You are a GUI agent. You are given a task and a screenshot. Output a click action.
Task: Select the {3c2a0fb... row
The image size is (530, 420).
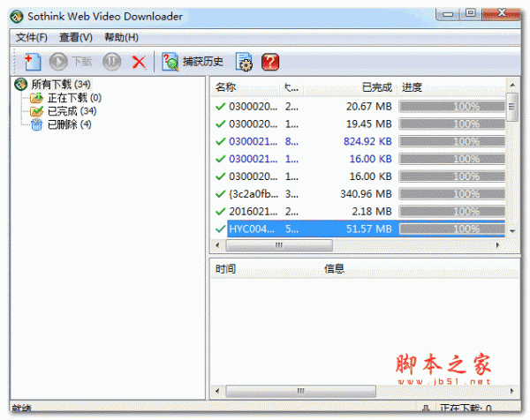[x=359, y=194]
